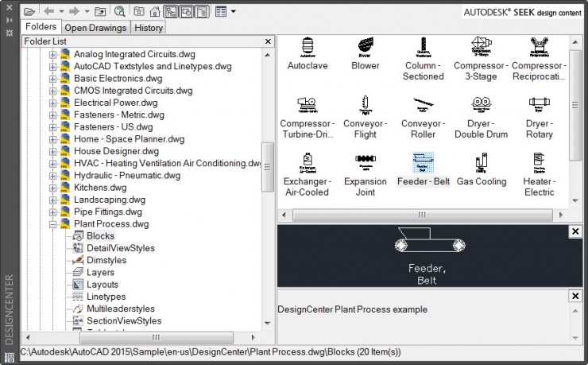Close the description pane

point(575,296)
